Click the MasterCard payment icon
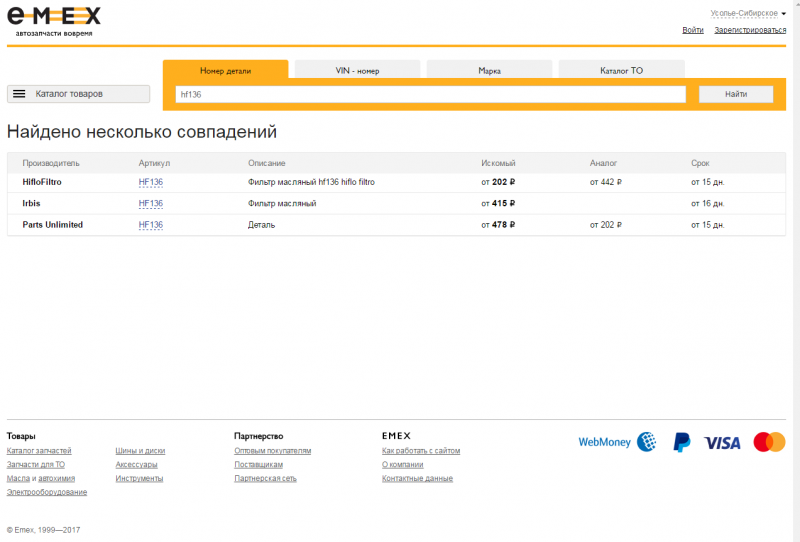 click(769, 442)
